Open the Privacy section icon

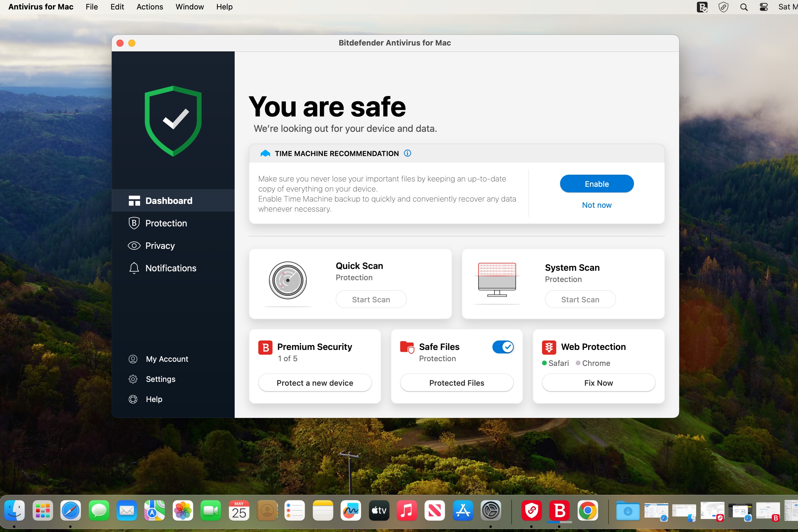pyautogui.click(x=134, y=245)
